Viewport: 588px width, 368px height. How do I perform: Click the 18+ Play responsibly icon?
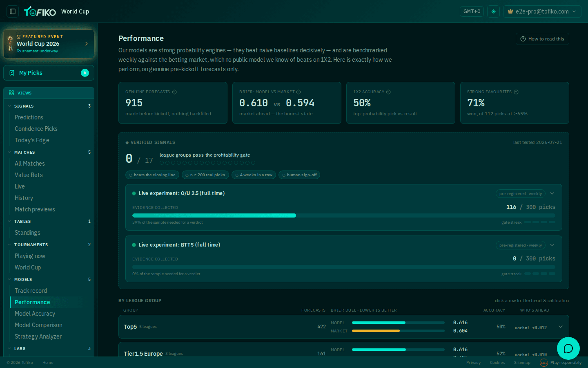point(543,363)
